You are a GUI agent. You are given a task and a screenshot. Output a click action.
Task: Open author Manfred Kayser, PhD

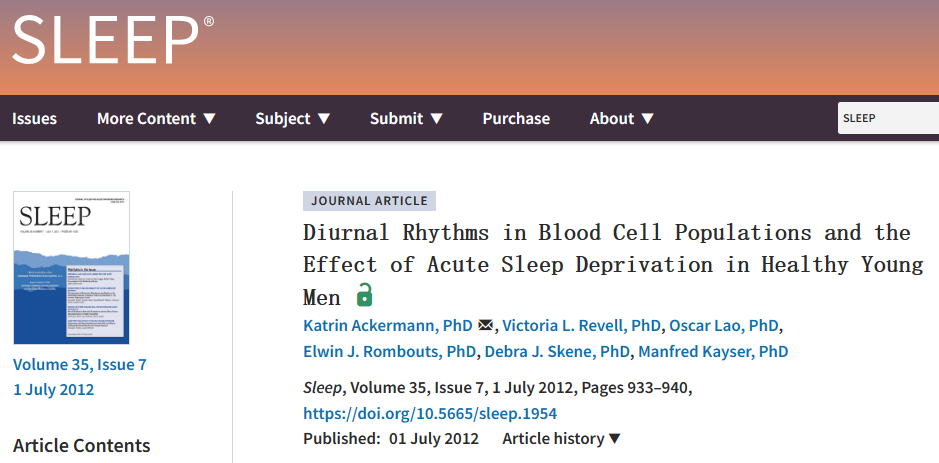pos(713,352)
